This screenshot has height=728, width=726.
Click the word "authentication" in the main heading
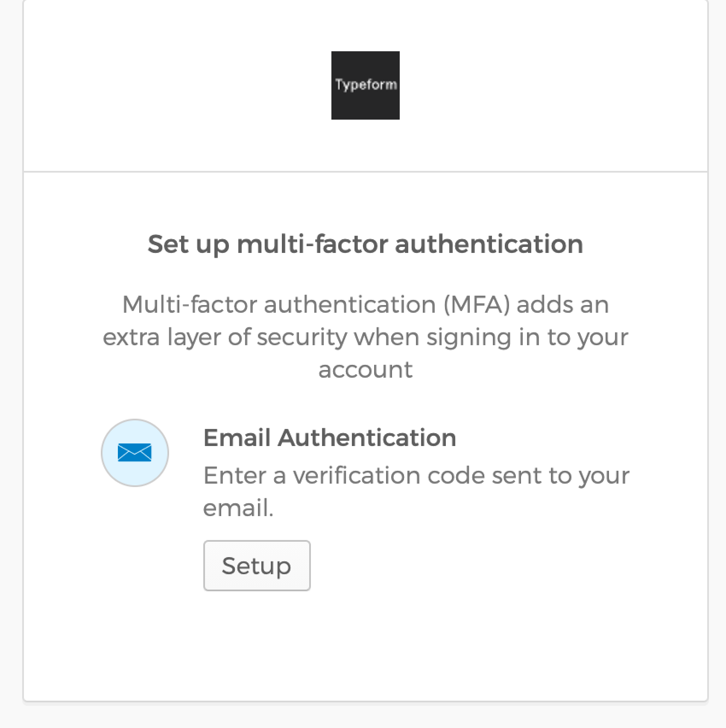pos(489,244)
